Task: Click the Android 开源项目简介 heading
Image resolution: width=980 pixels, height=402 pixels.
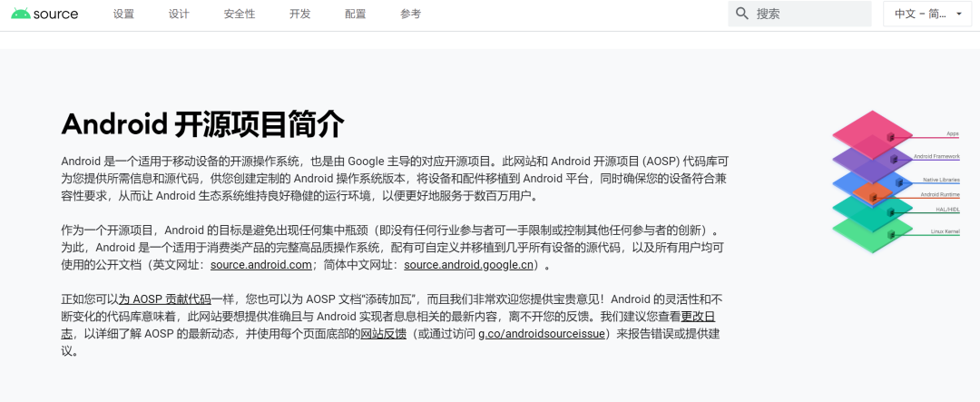Action: [x=202, y=124]
